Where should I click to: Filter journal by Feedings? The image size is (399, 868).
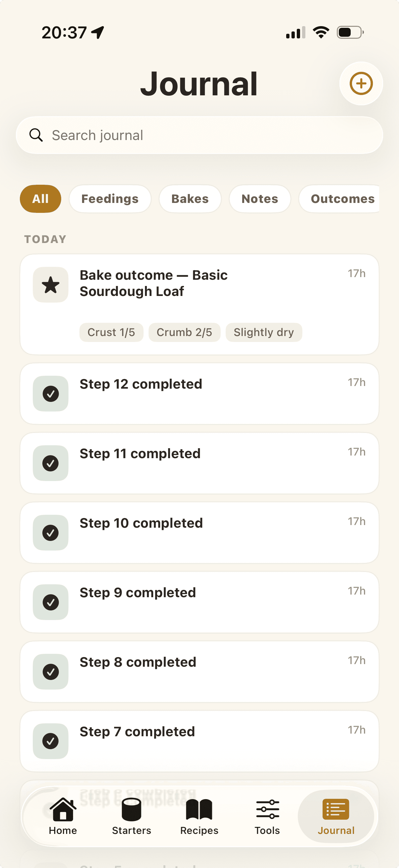point(110,199)
